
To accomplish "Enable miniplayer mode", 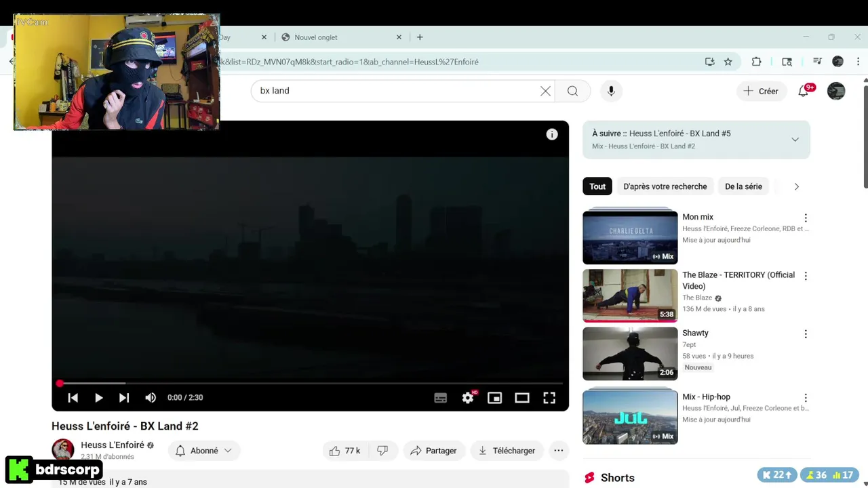I will point(495,398).
